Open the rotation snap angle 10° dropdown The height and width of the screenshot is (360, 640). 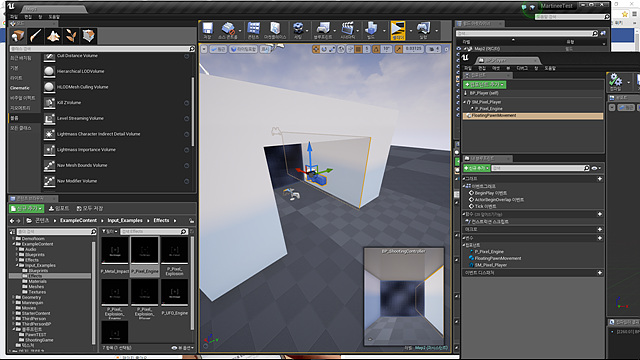point(386,49)
